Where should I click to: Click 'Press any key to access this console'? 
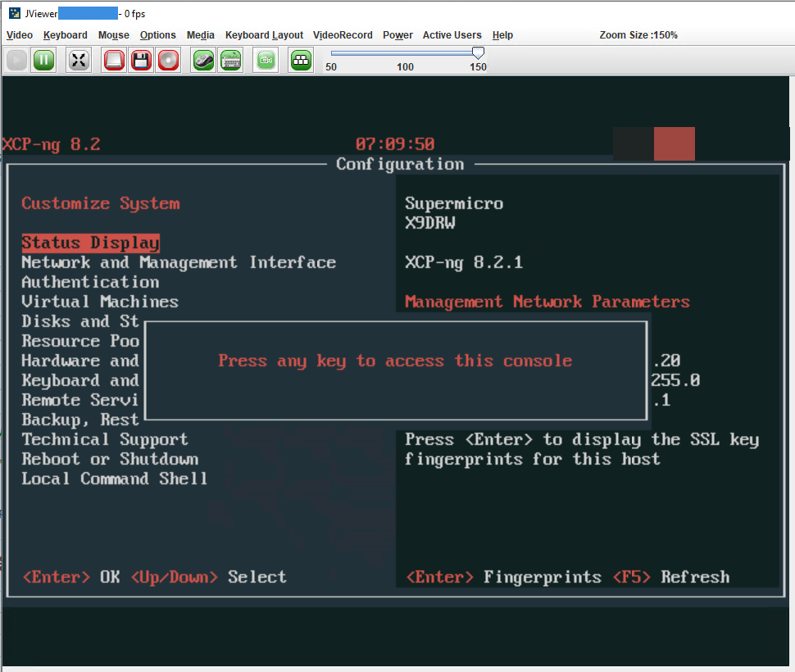395,361
